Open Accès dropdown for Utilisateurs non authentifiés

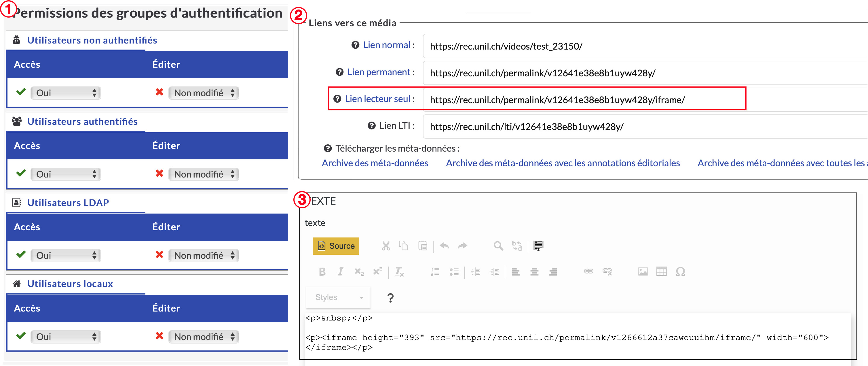tap(66, 93)
